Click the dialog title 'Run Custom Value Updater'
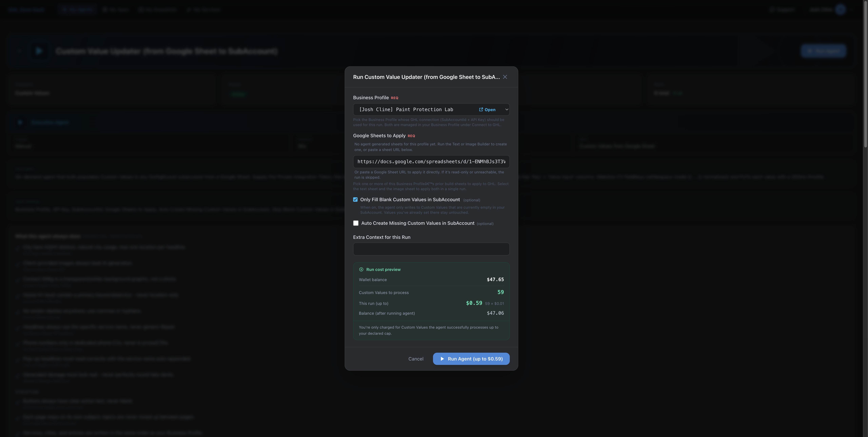This screenshot has height=437, width=868. point(427,77)
